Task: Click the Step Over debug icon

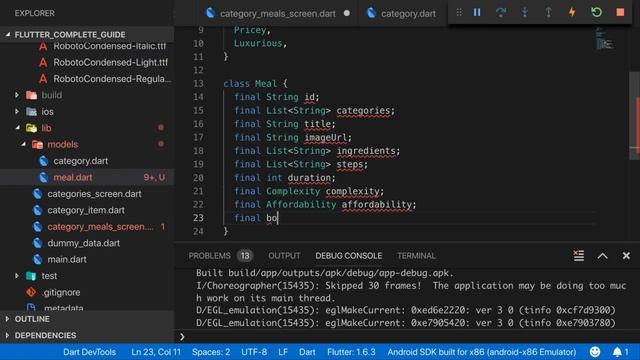Action: coord(501,13)
